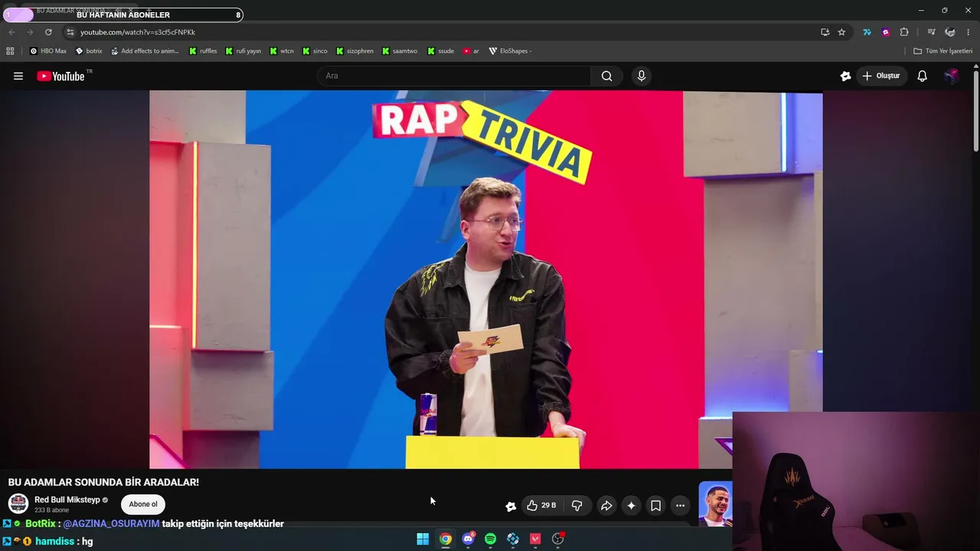Go back in browser history

11,32
